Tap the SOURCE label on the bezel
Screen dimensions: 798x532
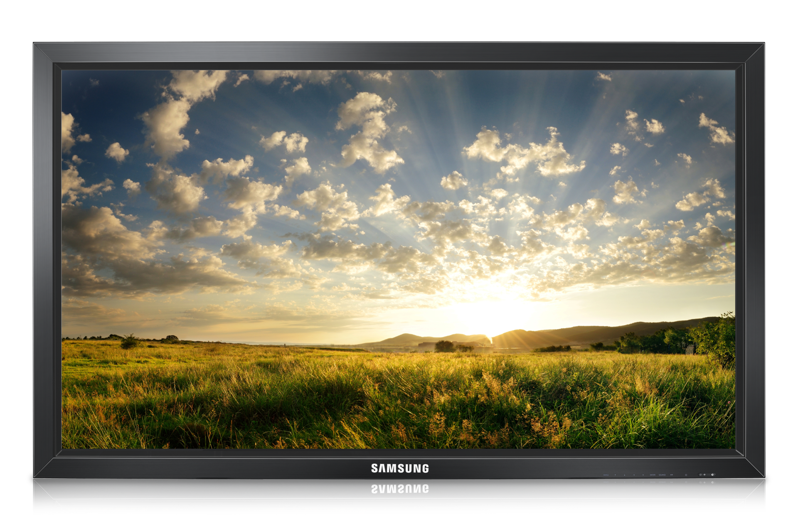(x=662, y=475)
